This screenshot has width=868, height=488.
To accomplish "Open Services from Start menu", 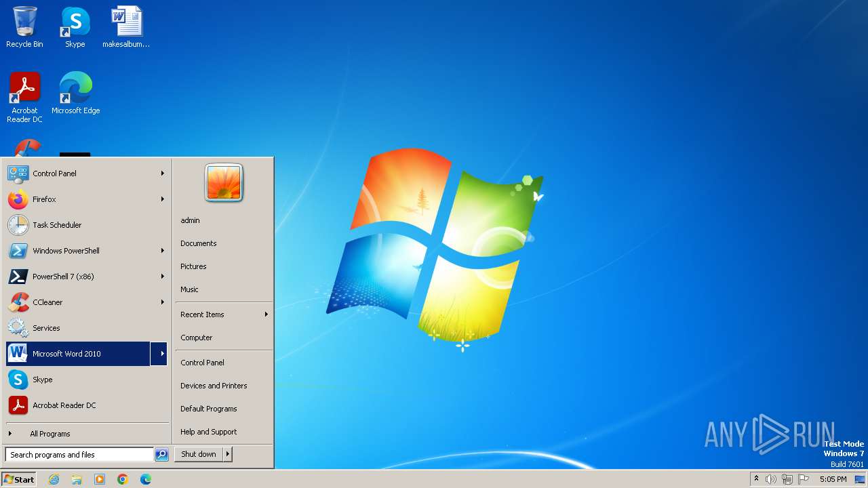I will [87, 328].
